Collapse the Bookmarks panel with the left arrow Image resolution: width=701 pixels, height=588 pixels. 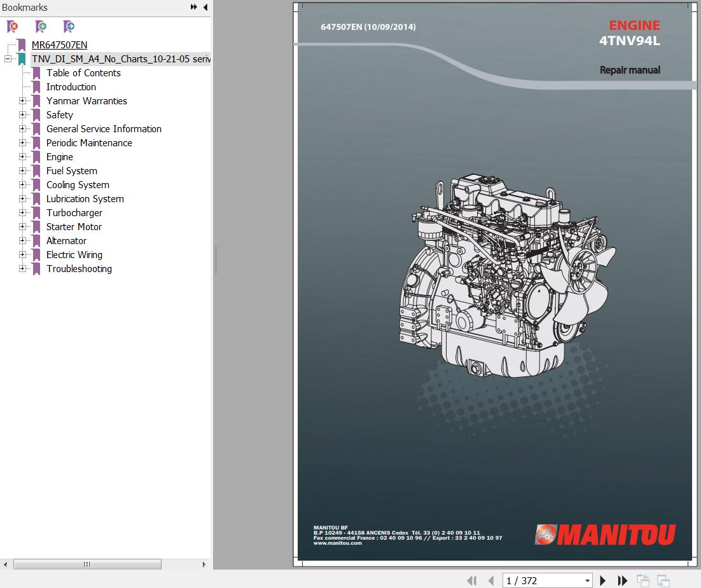pos(205,7)
